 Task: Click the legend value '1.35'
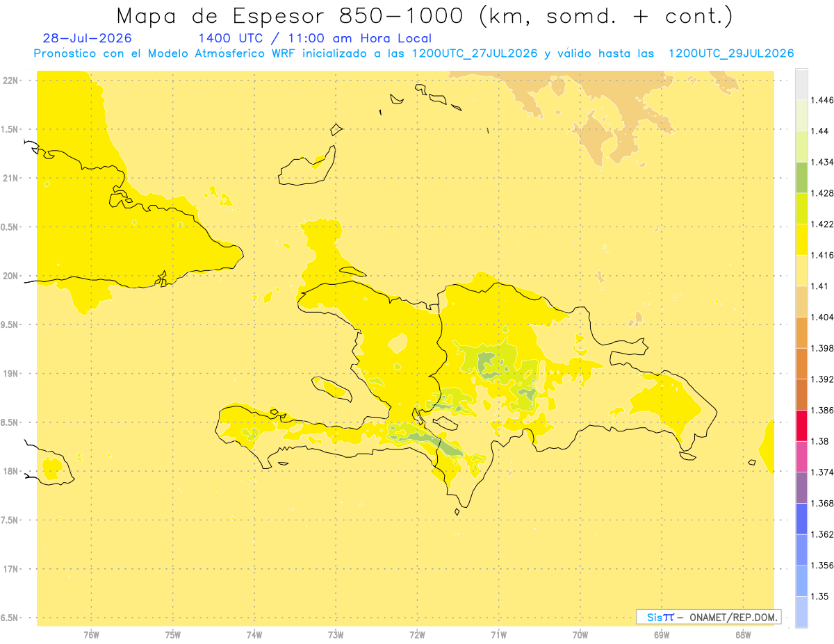[x=819, y=596]
